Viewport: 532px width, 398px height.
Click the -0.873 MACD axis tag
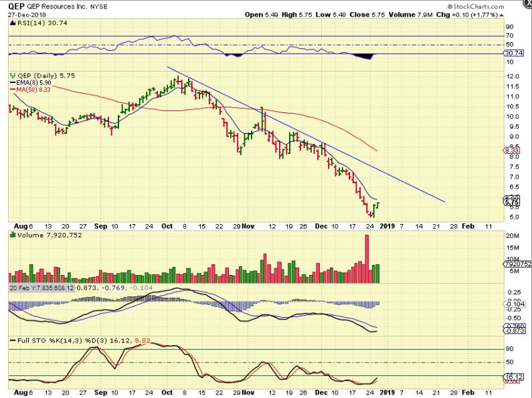[515, 330]
